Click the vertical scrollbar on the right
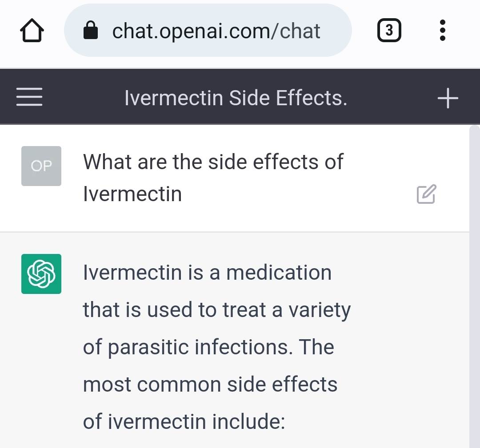The image size is (480, 448). (474, 284)
